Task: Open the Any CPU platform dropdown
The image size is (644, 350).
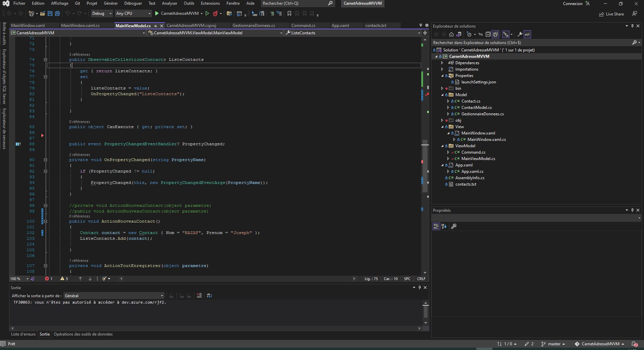Action: tap(133, 13)
